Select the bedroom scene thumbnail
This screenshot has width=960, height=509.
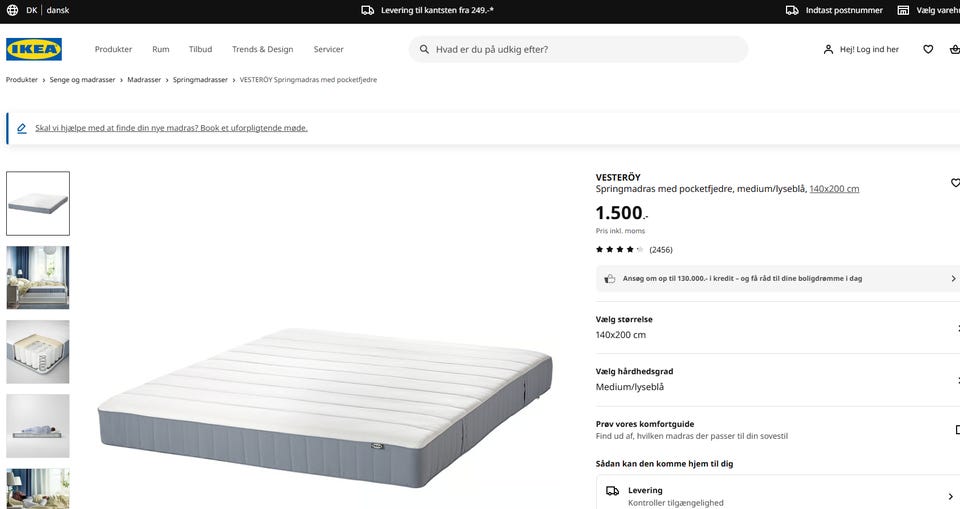[x=38, y=277]
